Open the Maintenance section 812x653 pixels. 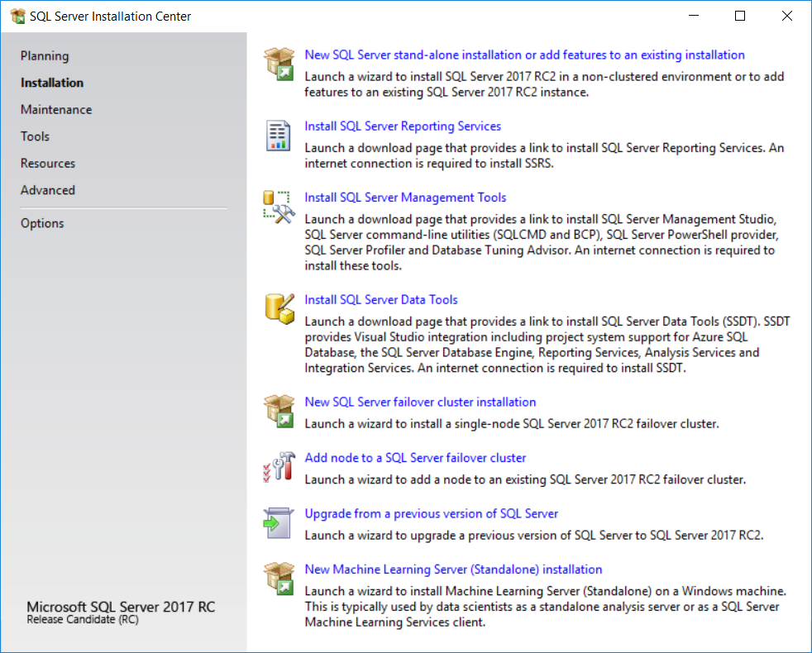(x=55, y=109)
